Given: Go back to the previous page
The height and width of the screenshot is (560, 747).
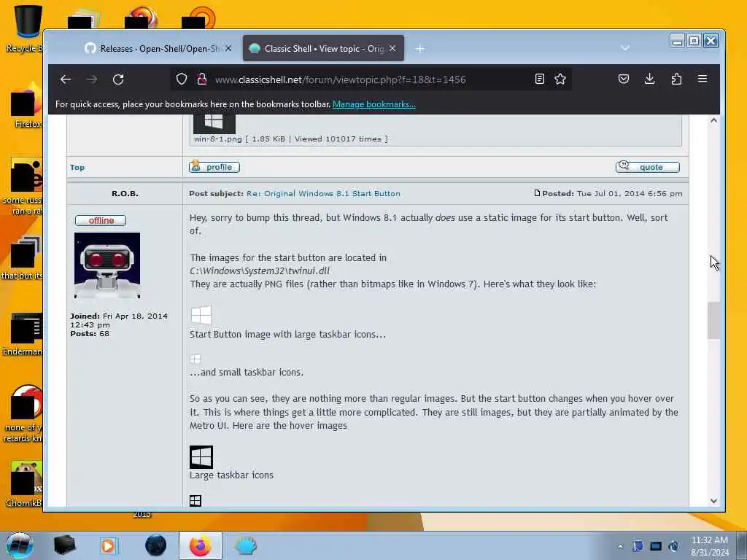Looking at the screenshot, I should tap(66, 79).
